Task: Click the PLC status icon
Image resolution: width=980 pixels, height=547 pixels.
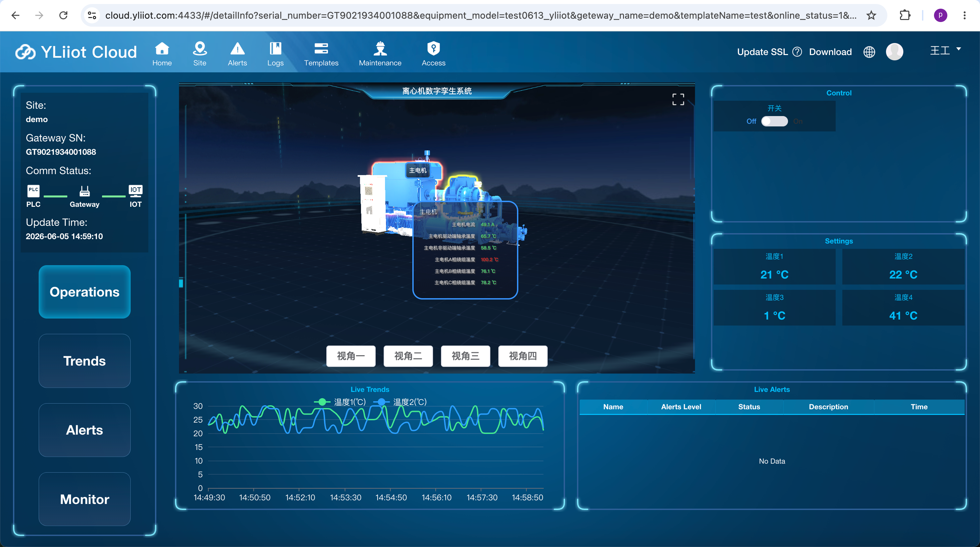Action: click(33, 191)
